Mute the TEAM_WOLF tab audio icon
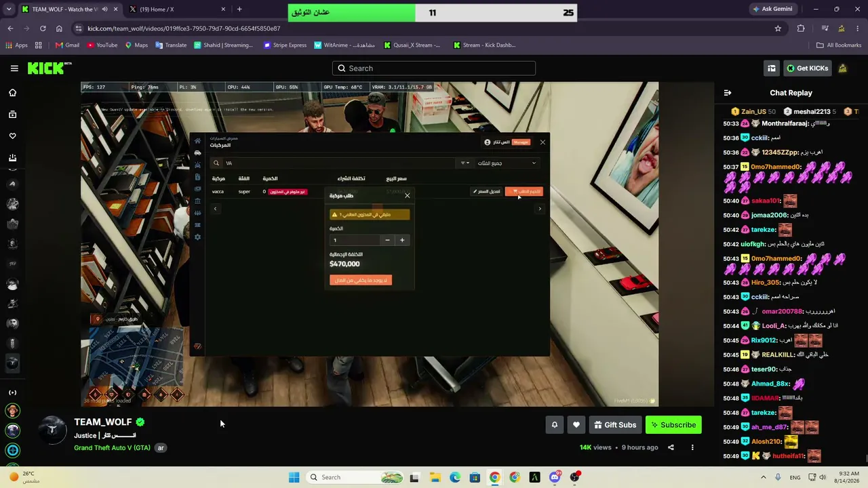Image resolution: width=868 pixels, height=488 pixels. (104, 9)
